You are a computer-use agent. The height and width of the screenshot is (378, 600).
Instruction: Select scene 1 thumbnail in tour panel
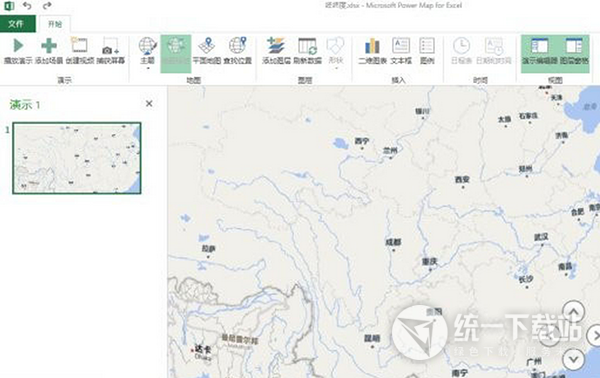77,158
